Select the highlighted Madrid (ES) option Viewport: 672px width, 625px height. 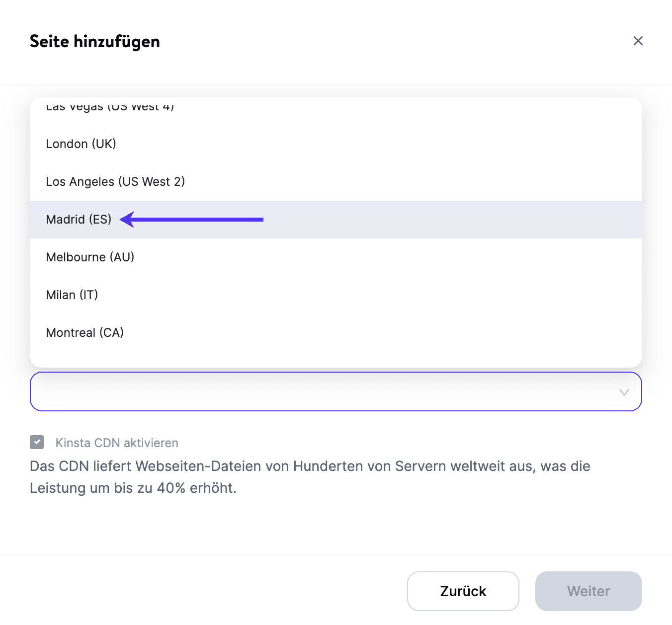[79, 219]
